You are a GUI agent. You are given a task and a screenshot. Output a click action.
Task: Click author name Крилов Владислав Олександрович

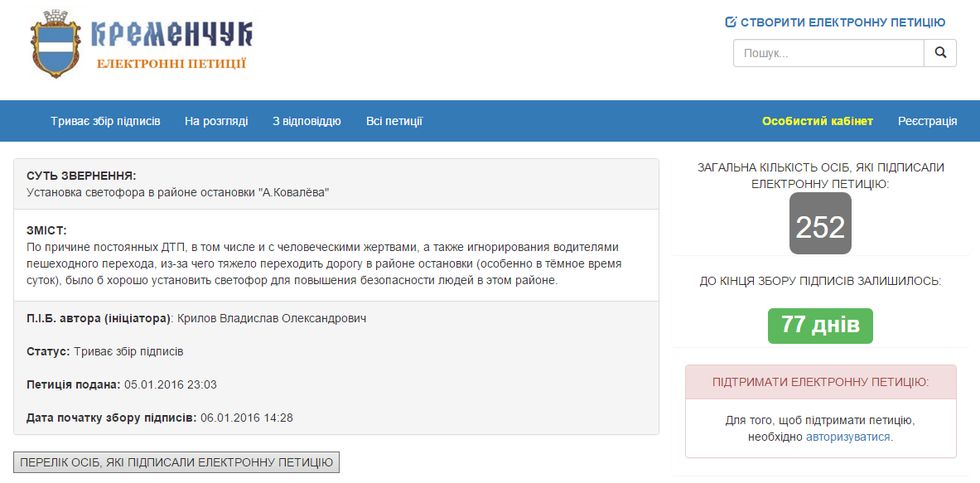[272, 318]
